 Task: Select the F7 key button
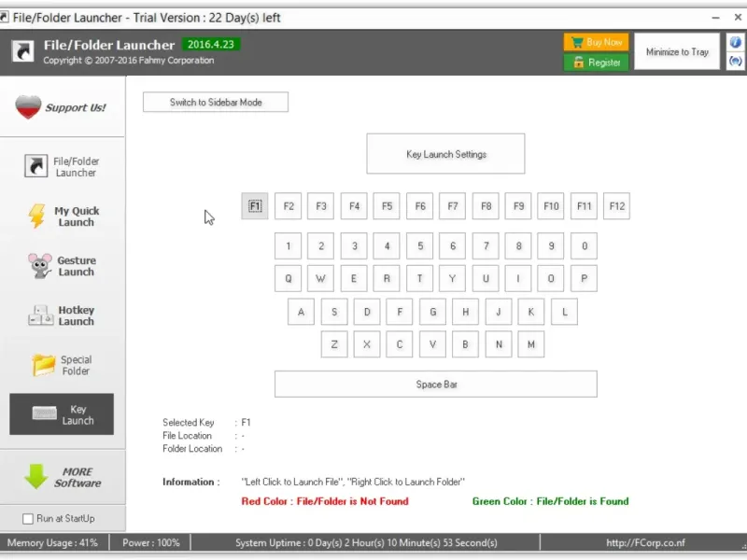[x=453, y=206]
